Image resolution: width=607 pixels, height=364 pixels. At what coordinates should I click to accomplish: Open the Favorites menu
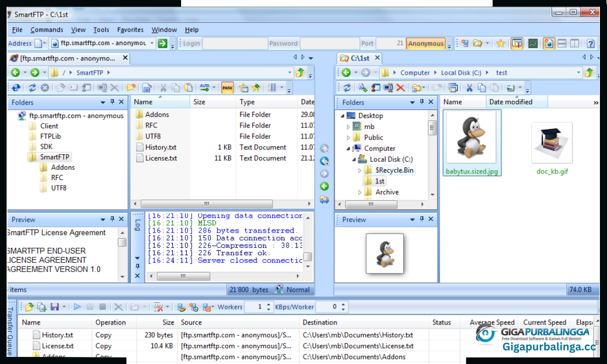click(130, 30)
